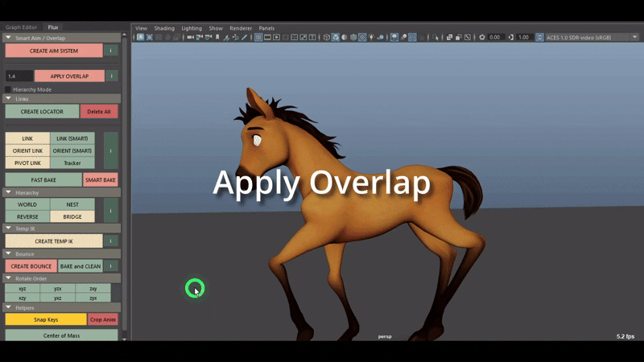644x362 pixels.
Task: Click the CREATE AIM SYSTEM button
Action: click(x=54, y=51)
